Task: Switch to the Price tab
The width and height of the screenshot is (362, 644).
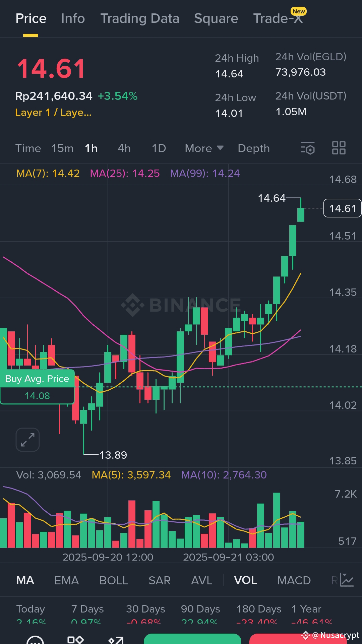Action: pos(31,18)
